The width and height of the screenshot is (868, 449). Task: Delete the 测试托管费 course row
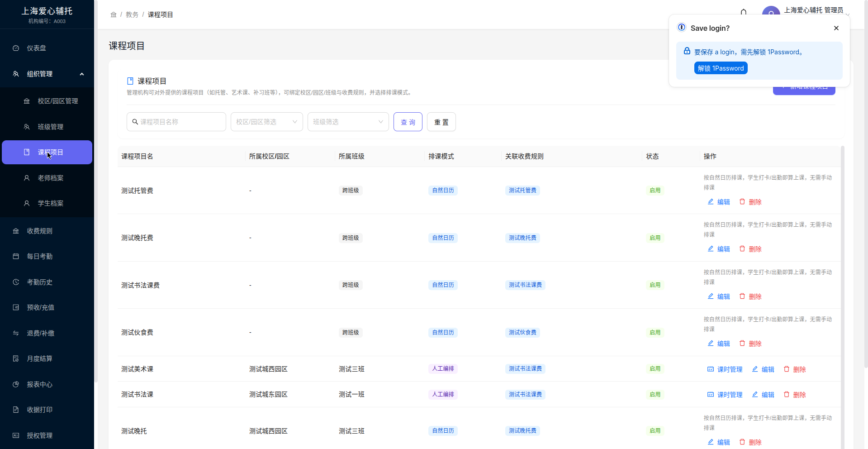tap(750, 202)
